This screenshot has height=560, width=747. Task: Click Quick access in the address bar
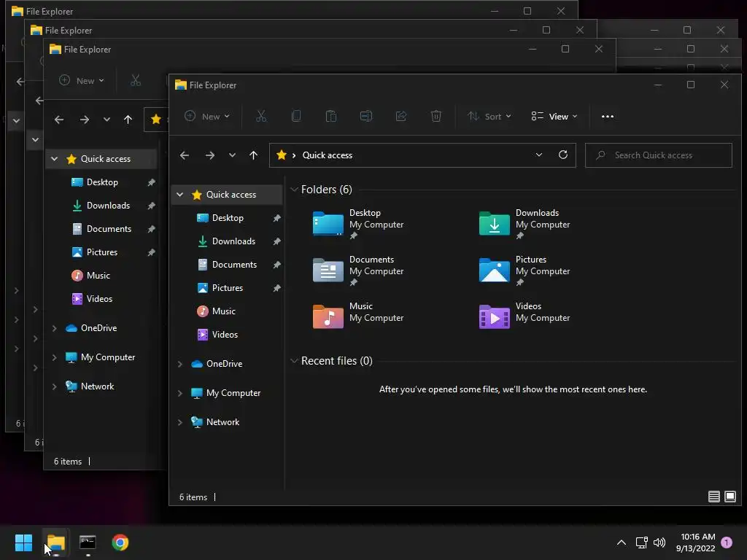[328, 155]
